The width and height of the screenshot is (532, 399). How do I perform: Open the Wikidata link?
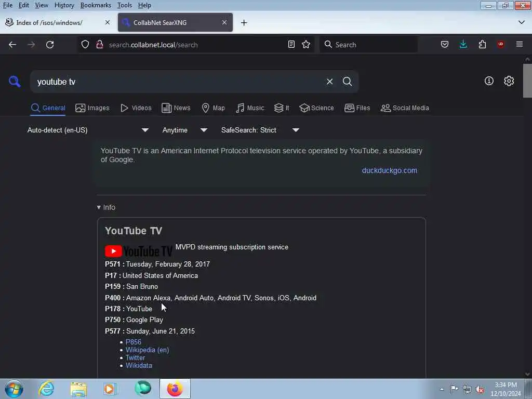pos(139,365)
